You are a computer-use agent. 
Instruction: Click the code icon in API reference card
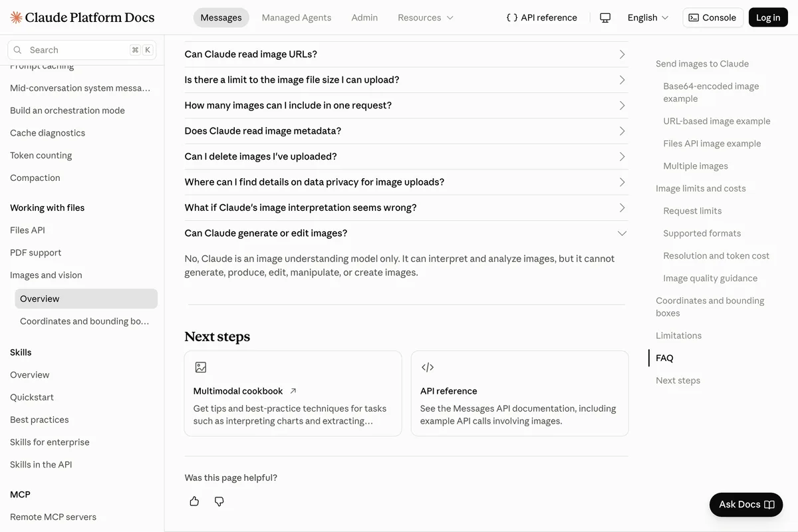[428, 367]
